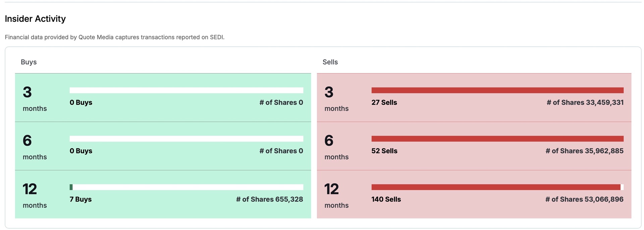Click the 12 months buys progress bar

186,187
